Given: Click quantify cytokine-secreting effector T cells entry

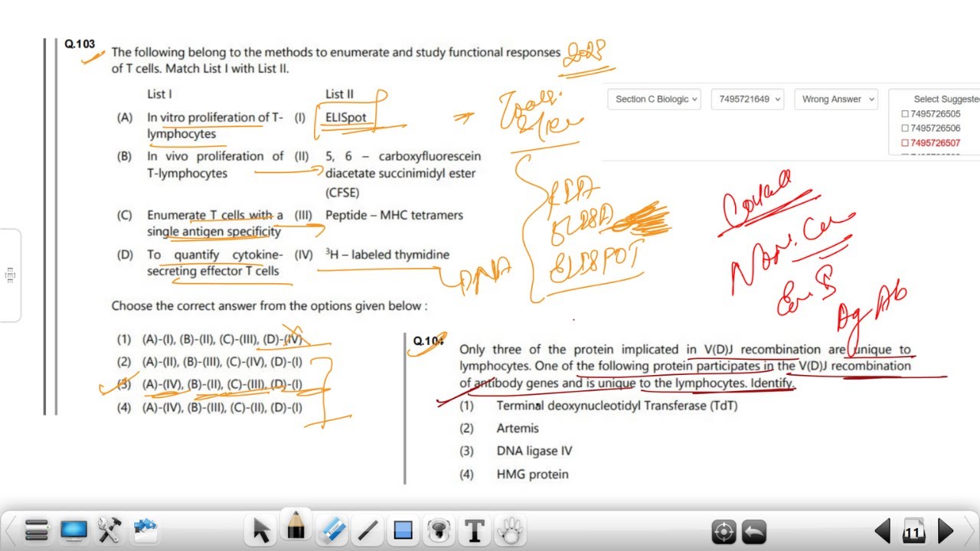Looking at the screenshot, I should 215,262.
